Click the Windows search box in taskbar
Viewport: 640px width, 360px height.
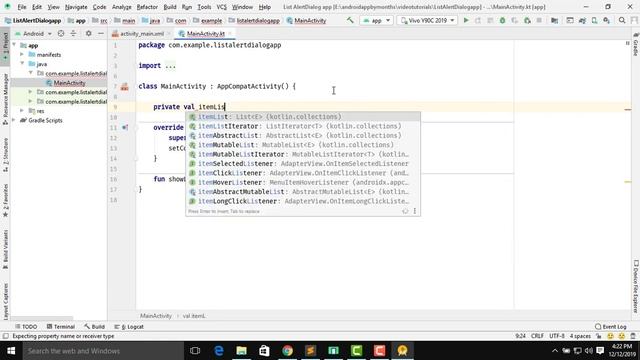(103, 351)
